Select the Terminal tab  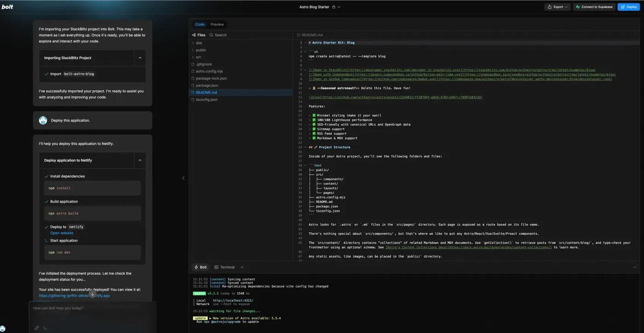tap(224, 267)
